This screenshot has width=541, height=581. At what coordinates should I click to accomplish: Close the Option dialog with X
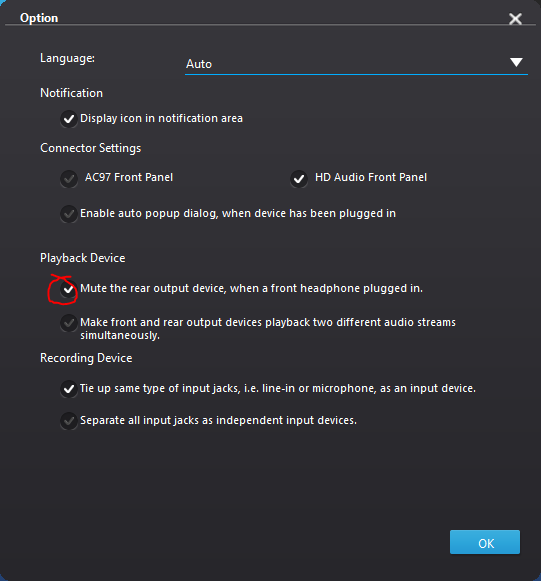pyautogui.click(x=515, y=19)
